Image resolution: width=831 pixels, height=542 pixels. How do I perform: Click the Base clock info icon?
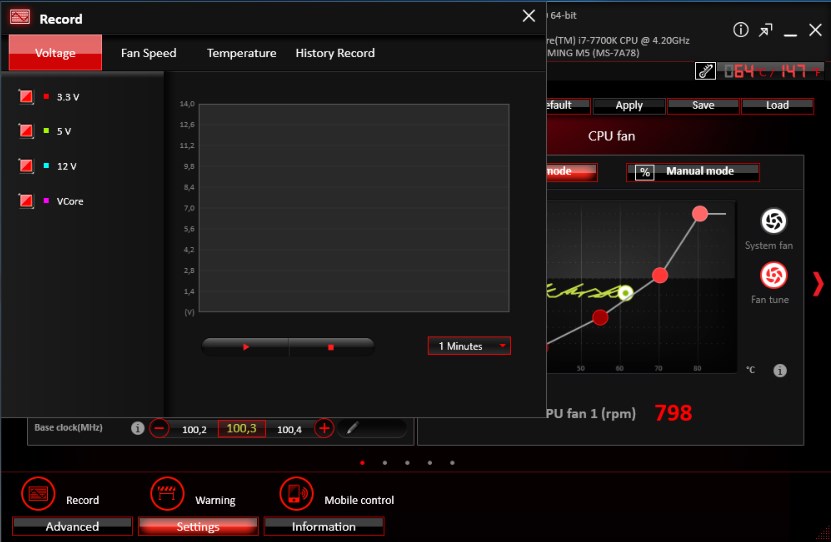(137, 428)
